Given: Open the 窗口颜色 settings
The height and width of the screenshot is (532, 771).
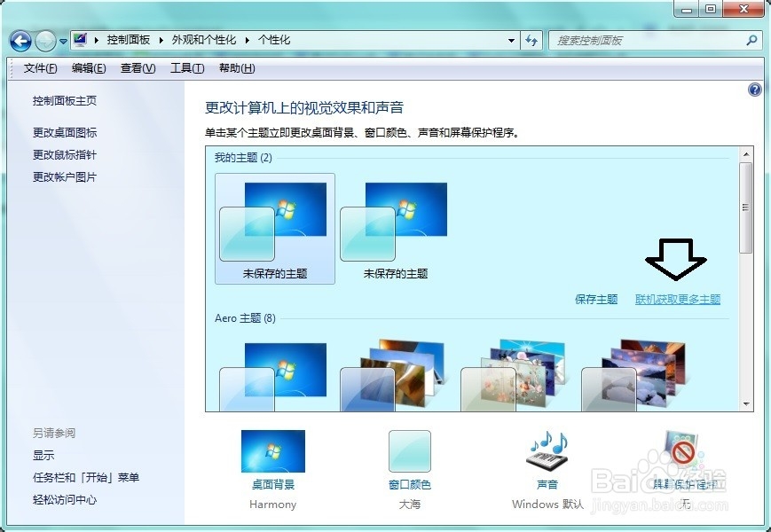Looking at the screenshot, I should [409, 454].
